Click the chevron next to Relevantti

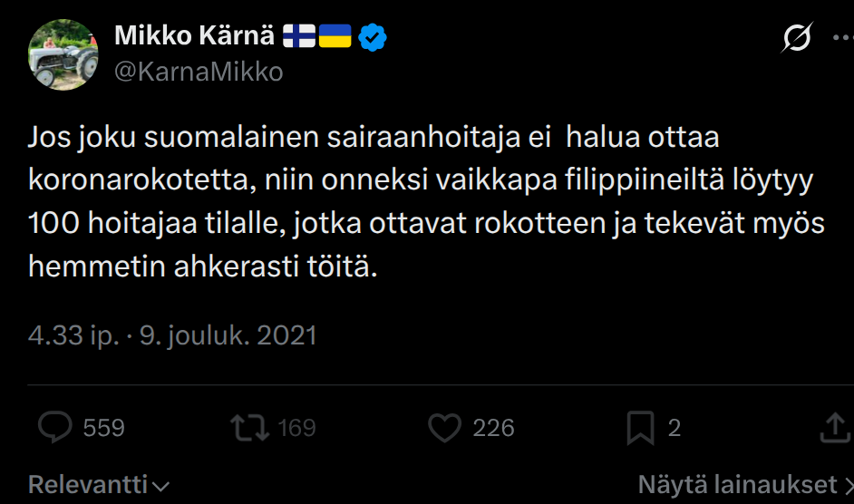(161, 486)
